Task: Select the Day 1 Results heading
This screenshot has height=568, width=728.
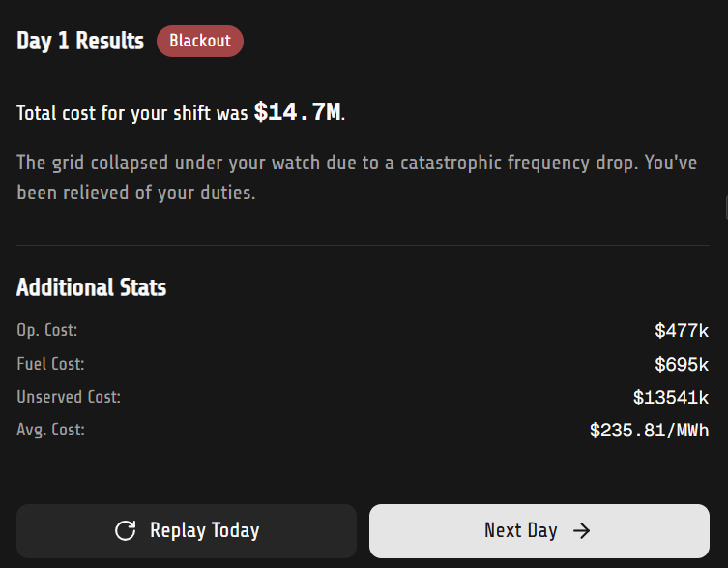Action: click(80, 42)
